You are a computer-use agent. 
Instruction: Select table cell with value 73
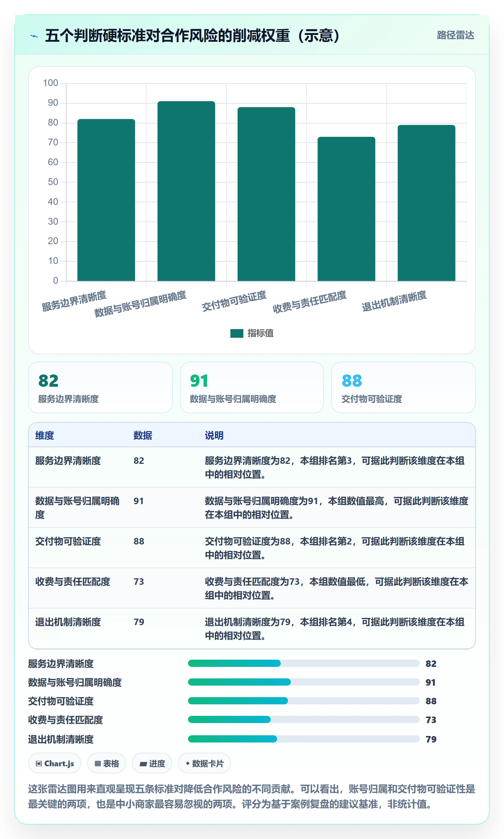(139, 582)
